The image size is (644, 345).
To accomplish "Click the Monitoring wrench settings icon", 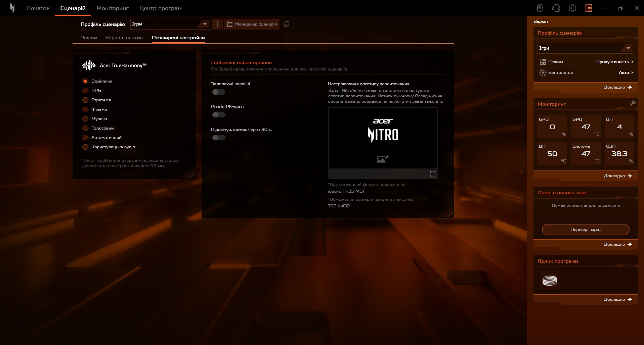I will [633, 103].
